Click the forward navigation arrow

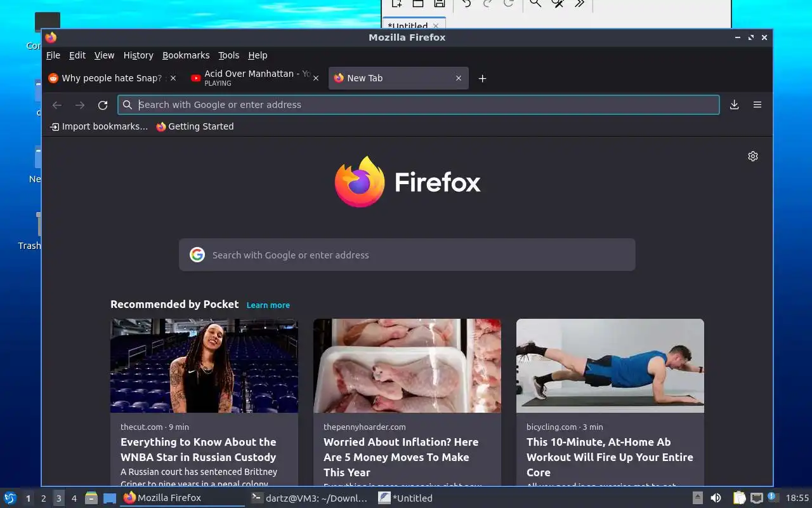point(80,105)
